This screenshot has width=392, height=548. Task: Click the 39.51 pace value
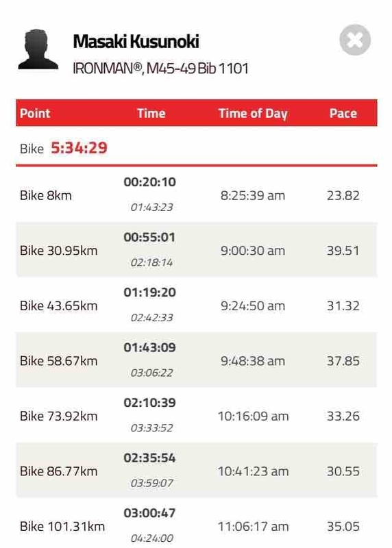343,251
